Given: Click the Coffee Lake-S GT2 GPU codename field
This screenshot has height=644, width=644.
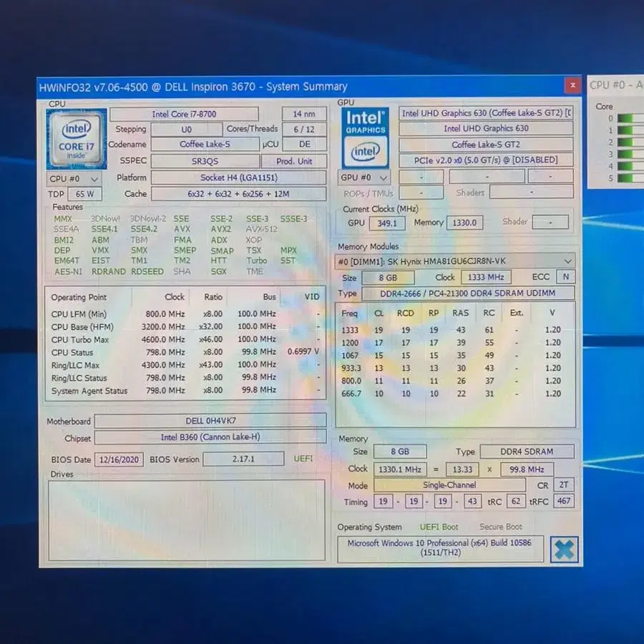Looking at the screenshot, I should (486, 145).
